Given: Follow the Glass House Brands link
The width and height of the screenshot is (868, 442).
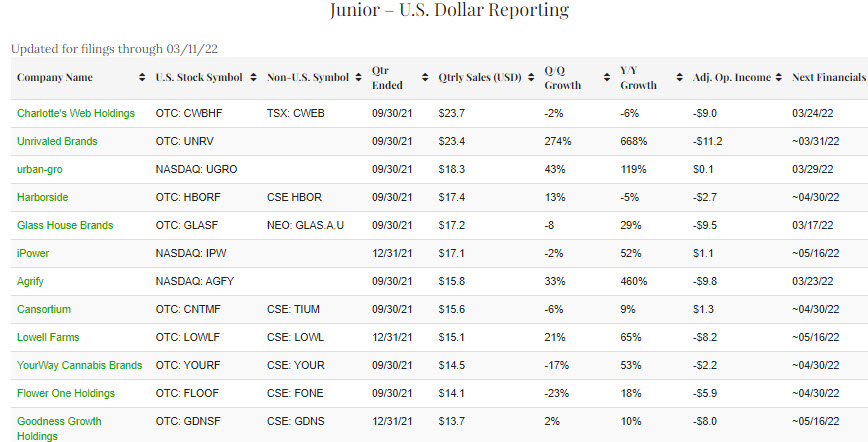Looking at the screenshot, I should (65, 225).
